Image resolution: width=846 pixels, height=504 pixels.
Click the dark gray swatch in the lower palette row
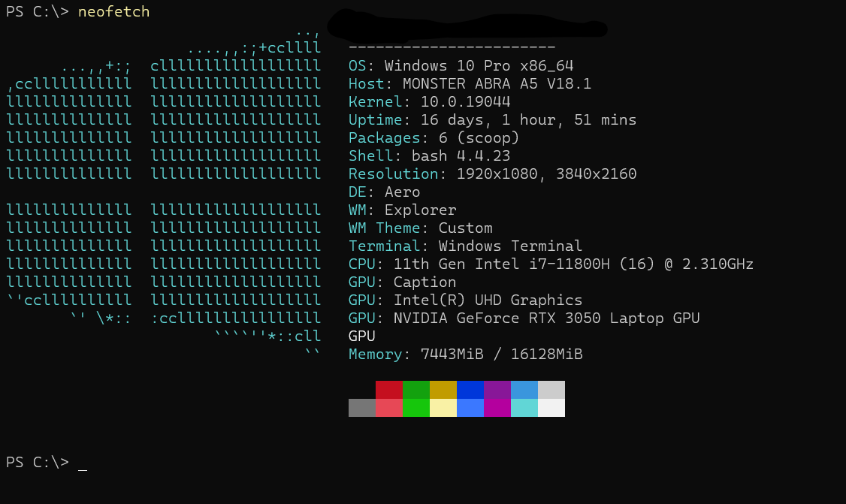362,408
